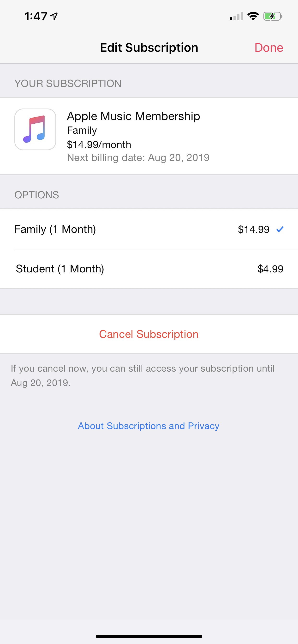The image size is (298, 644).
Task: Tap the YOUR SUBSCRIPTION section header
Action: click(x=68, y=84)
